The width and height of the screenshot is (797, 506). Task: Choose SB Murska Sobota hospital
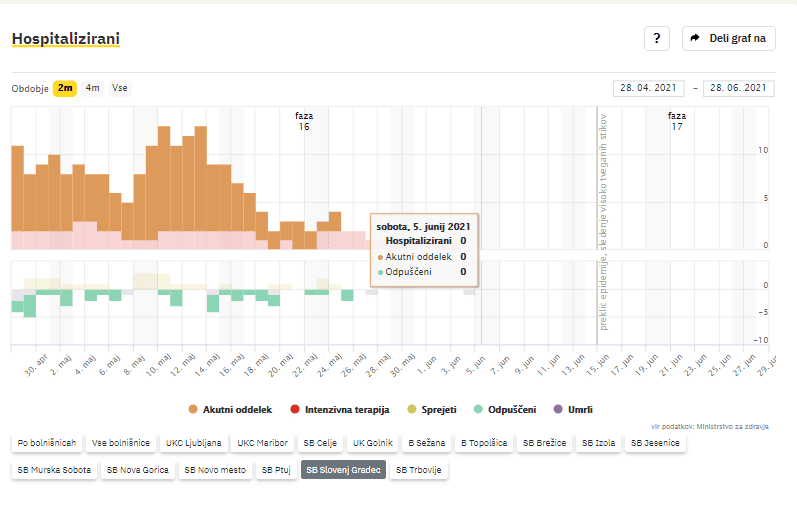pyautogui.click(x=54, y=469)
